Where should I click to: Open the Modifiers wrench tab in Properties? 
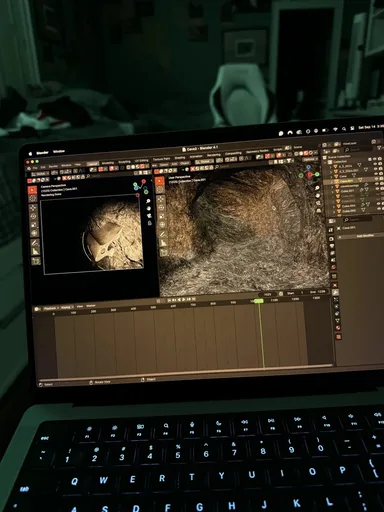[x=335, y=292]
